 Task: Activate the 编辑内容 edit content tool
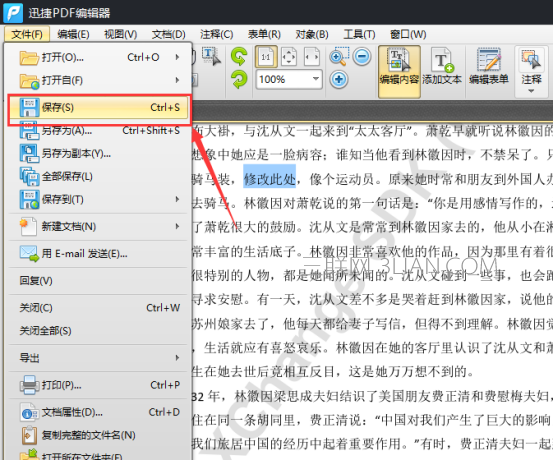click(x=399, y=71)
